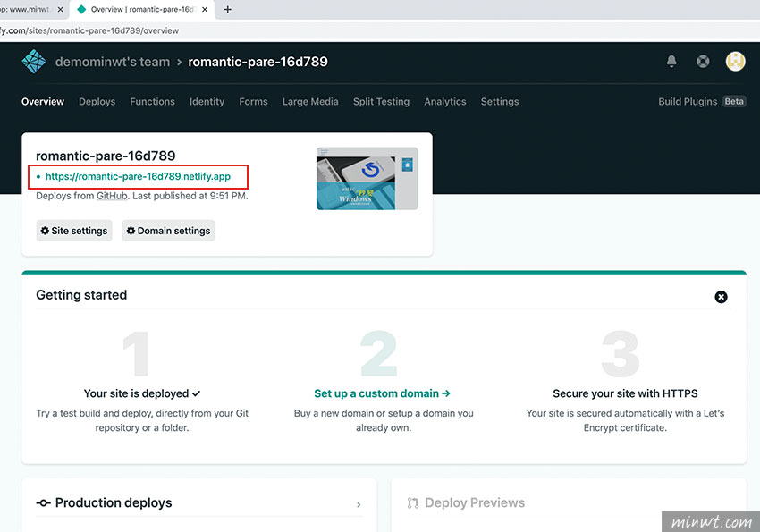Click the Site settings button

coord(74,231)
